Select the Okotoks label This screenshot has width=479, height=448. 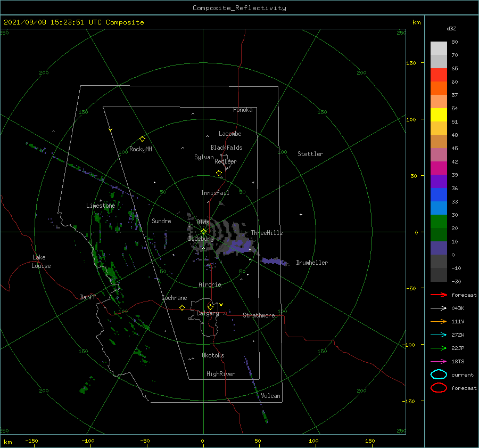click(213, 355)
